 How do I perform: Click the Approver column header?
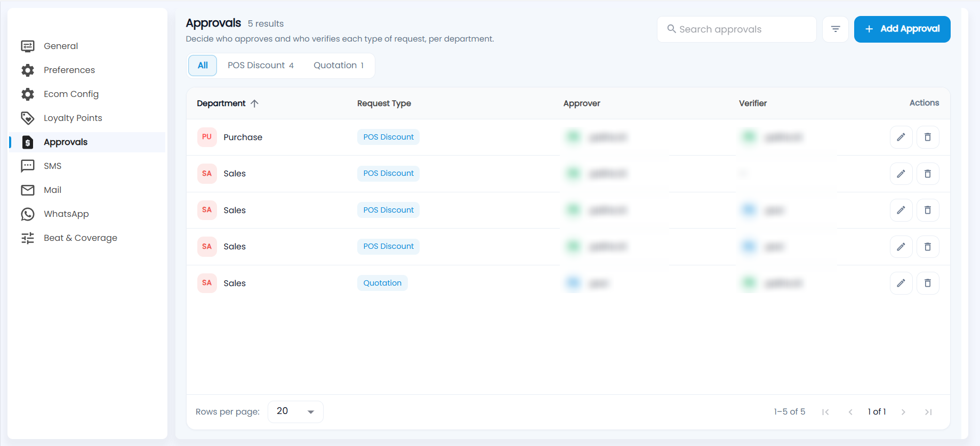pos(582,103)
